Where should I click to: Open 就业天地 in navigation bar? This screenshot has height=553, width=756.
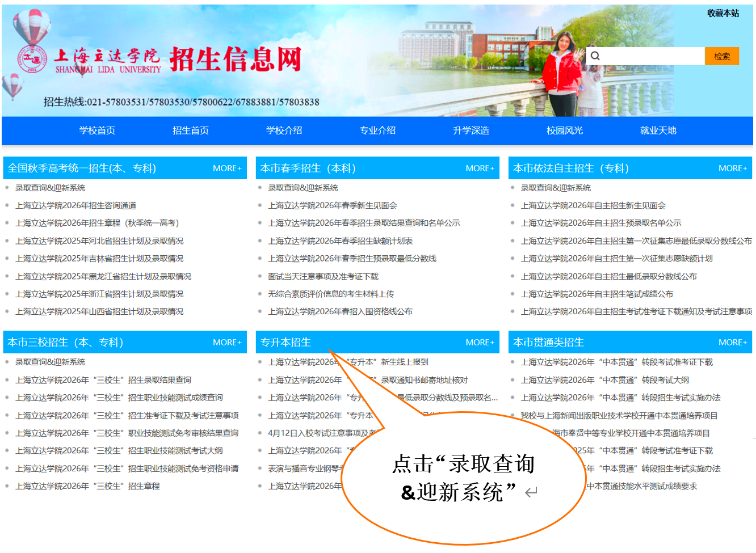[658, 130]
